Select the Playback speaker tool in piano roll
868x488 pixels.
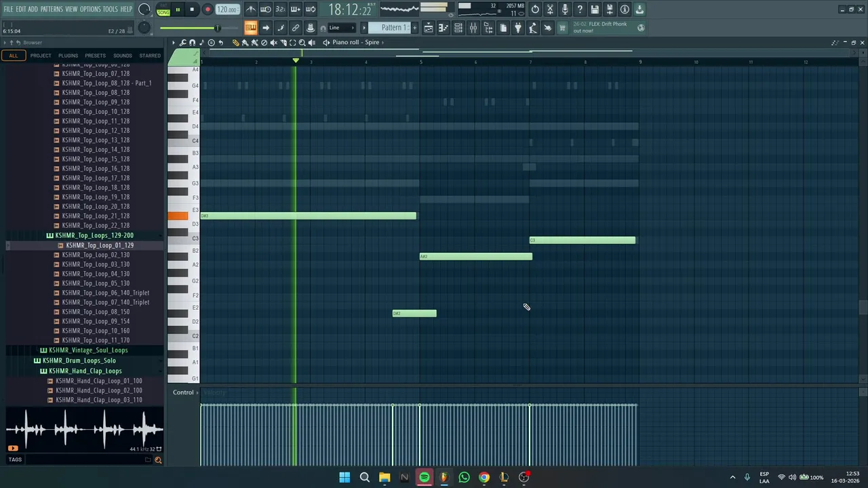[312, 42]
